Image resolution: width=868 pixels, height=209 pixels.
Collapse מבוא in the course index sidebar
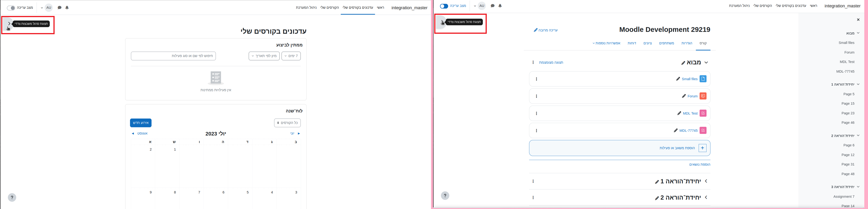858,33
